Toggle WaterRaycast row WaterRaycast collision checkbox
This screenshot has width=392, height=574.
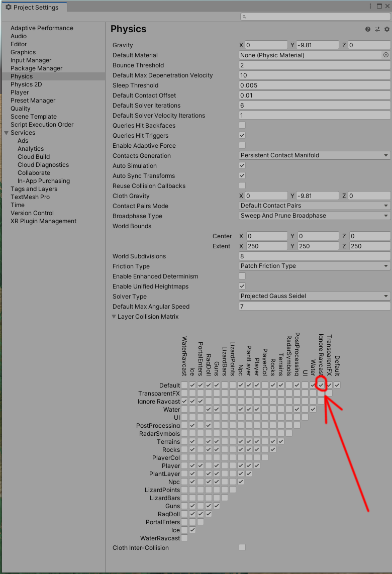[184, 538]
